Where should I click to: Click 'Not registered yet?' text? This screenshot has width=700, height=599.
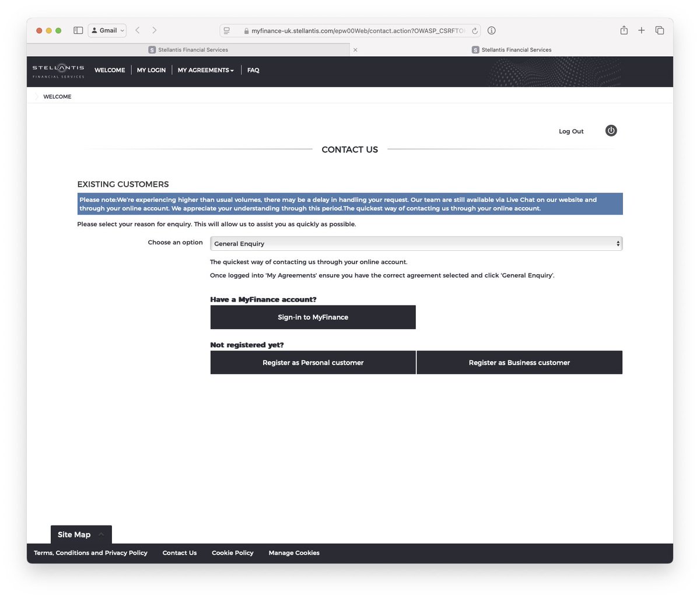(x=247, y=345)
